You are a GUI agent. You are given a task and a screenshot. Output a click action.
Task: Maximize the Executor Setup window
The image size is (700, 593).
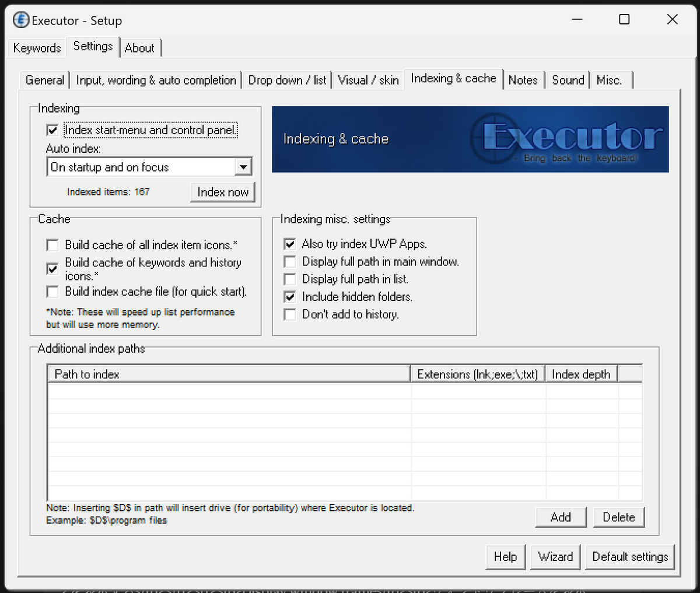click(624, 20)
